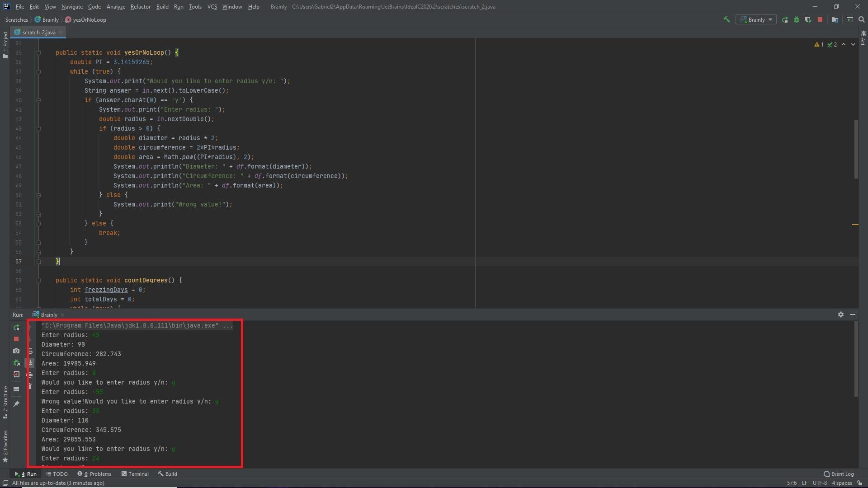The image size is (868, 488).
Task: Toggle the Pin Tab icon in the Run panel
Action: tap(16, 404)
